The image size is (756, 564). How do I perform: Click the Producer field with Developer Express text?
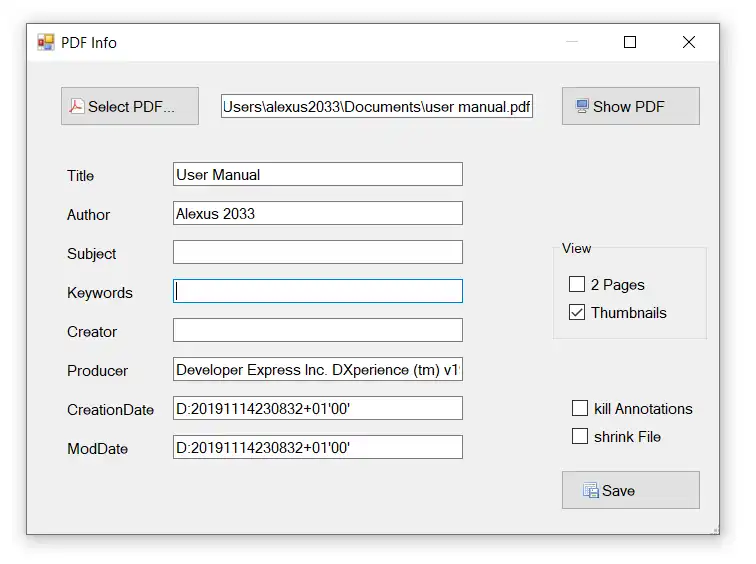pos(317,369)
